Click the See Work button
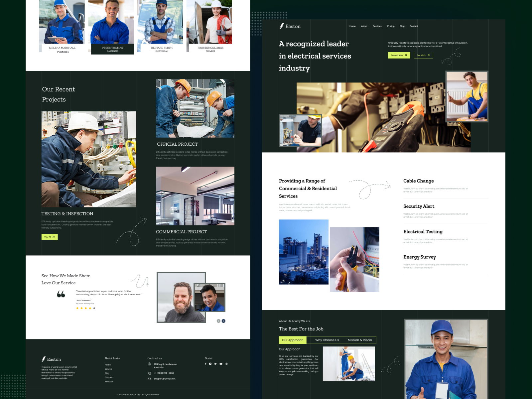 423,55
